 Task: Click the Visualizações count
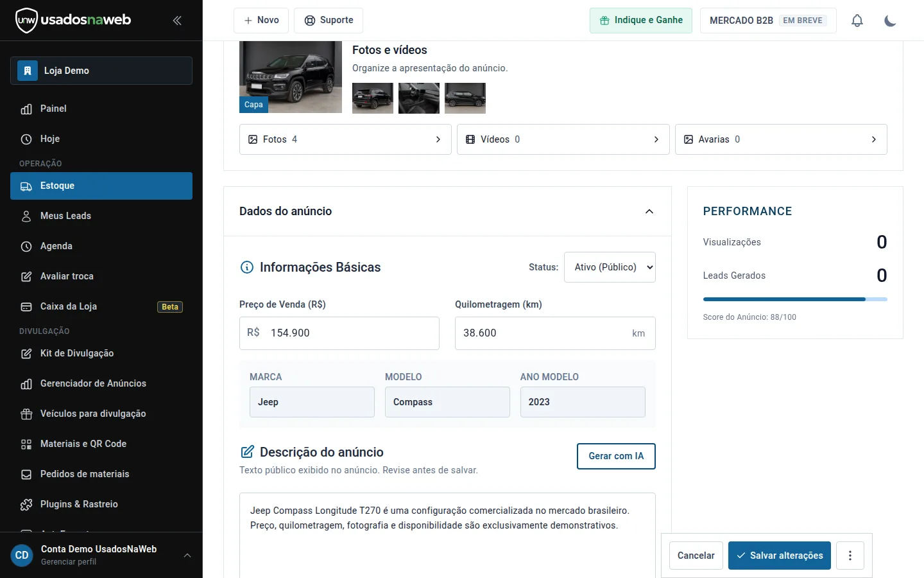(x=882, y=242)
